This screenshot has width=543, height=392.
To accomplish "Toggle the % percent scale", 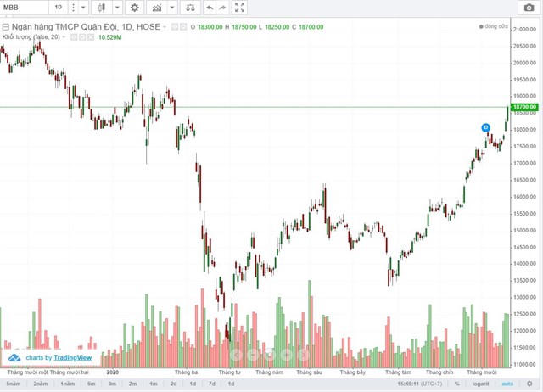I will click(457, 384).
